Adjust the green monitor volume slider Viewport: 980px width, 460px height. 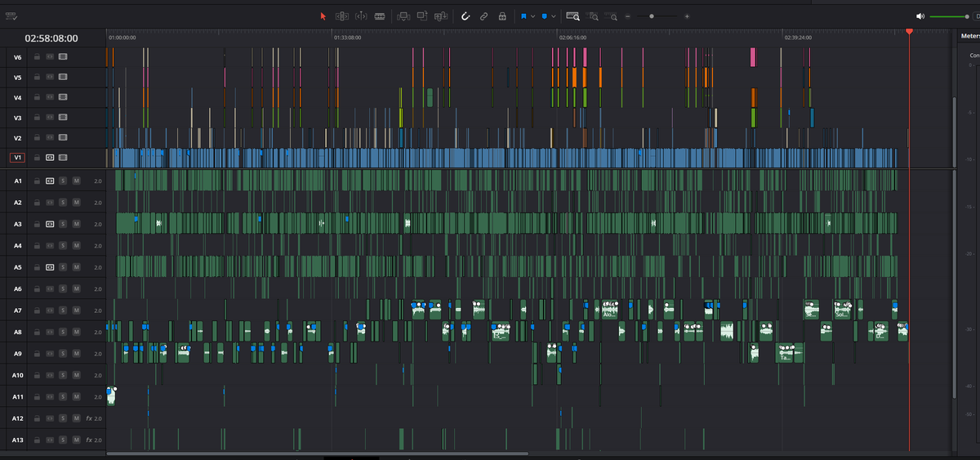point(951,16)
